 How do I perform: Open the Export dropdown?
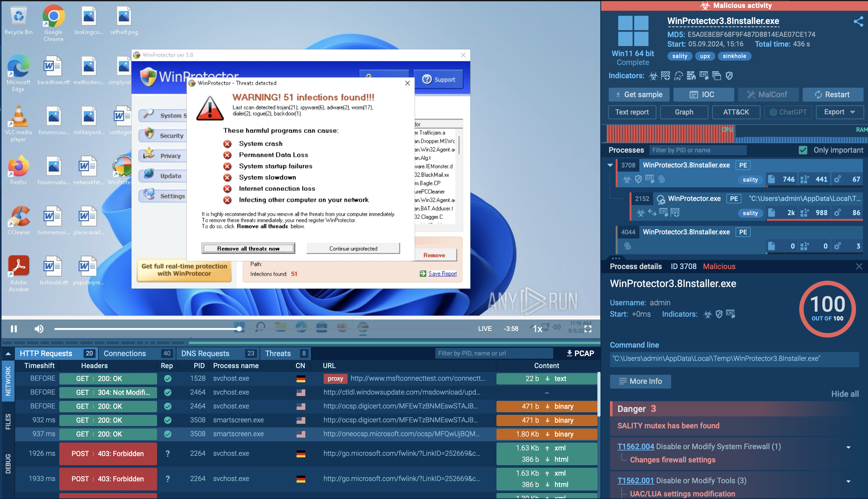click(839, 112)
